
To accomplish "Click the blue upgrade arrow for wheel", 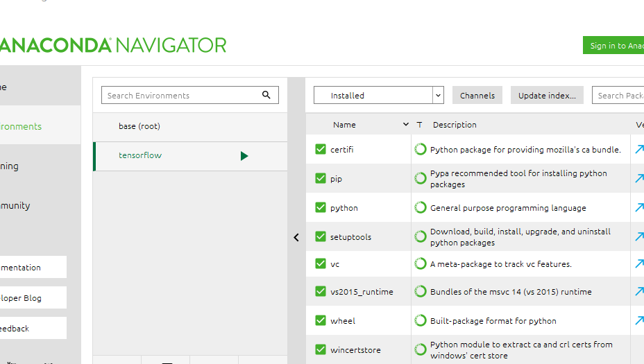I will (x=639, y=320).
